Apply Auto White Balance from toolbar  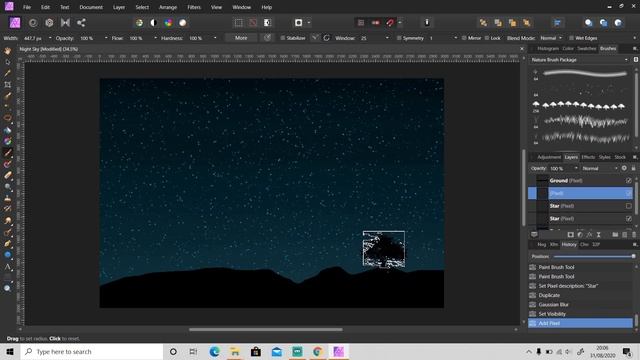coord(182,23)
